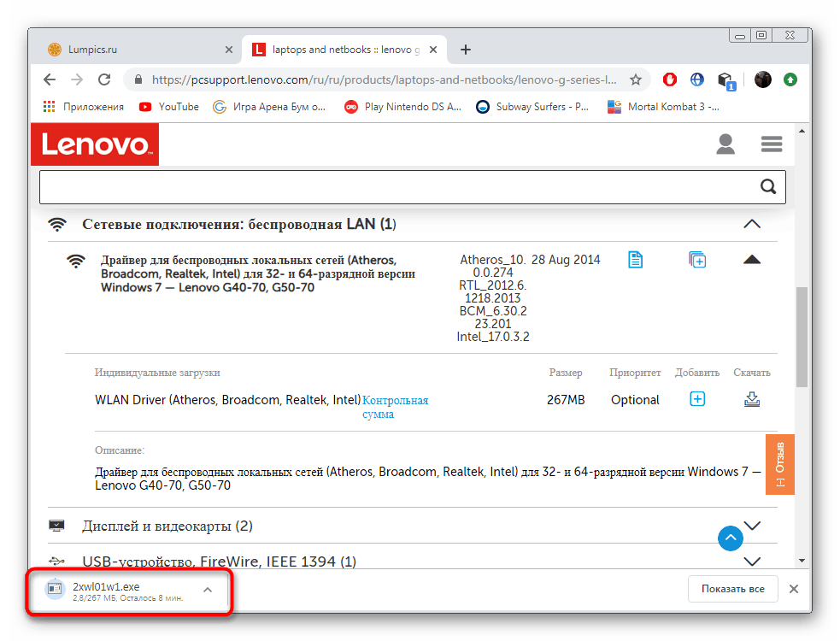Open the driver readme document icon
Image resolution: width=840 pixels, height=641 pixels.
pyautogui.click(x=636, y=260)
